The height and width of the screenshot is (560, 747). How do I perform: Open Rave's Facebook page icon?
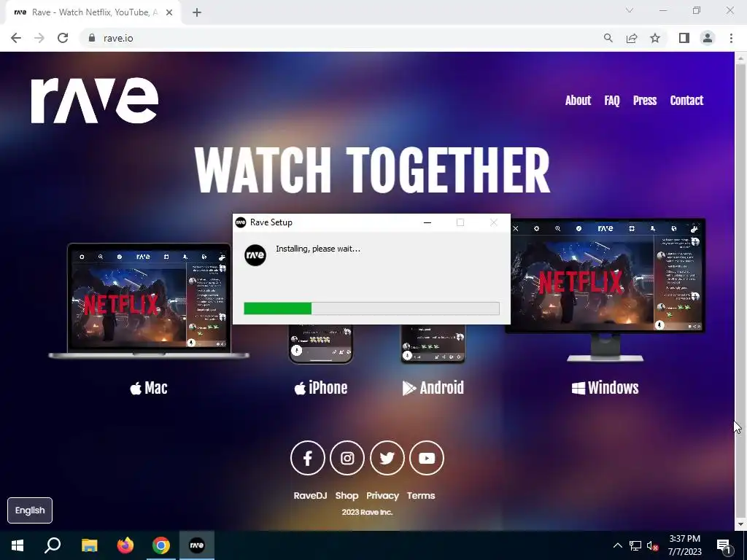308,458
